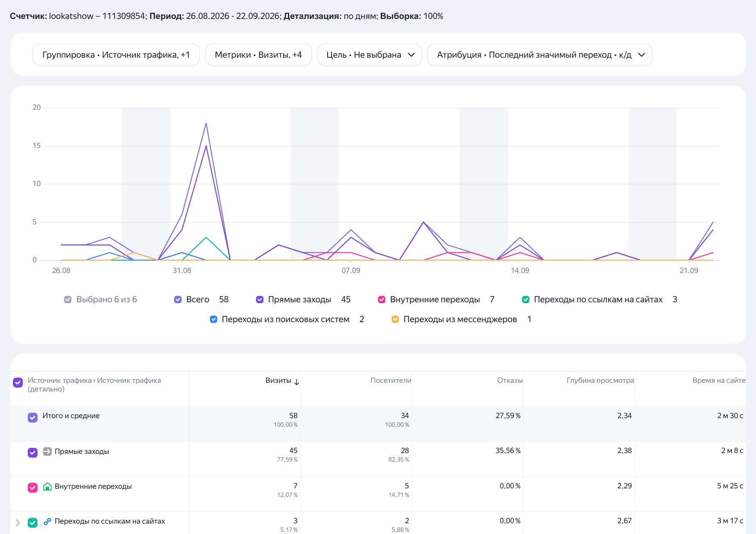Toggle the table header select-all checkbox
The height and width of the screenshot is (534, 756).
coord(18,382)
